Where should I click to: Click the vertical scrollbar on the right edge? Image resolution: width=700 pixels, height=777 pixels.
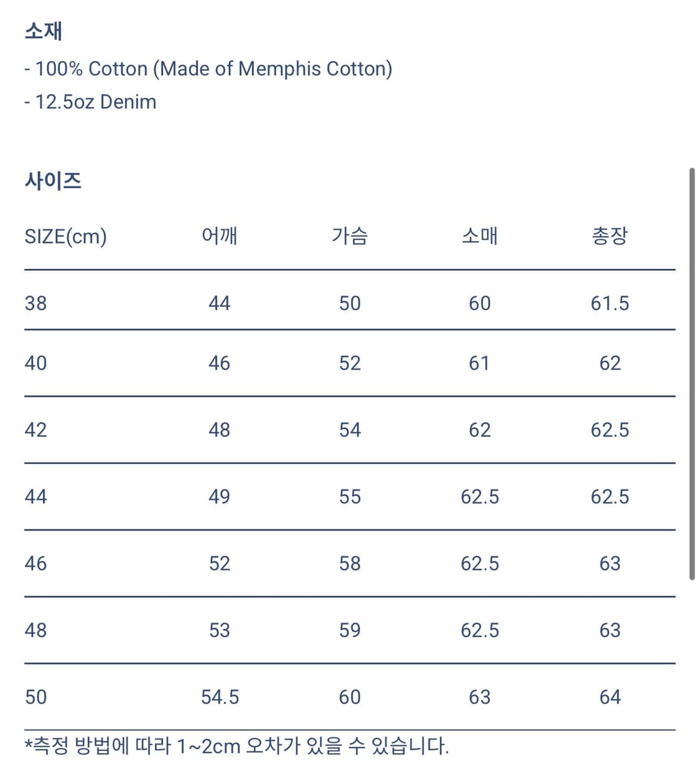pos(691,374)
